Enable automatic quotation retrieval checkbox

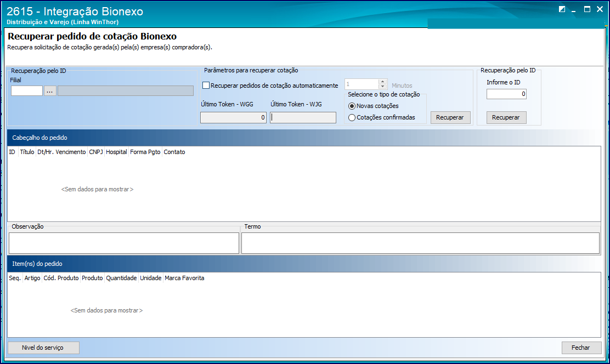point(206,85)
